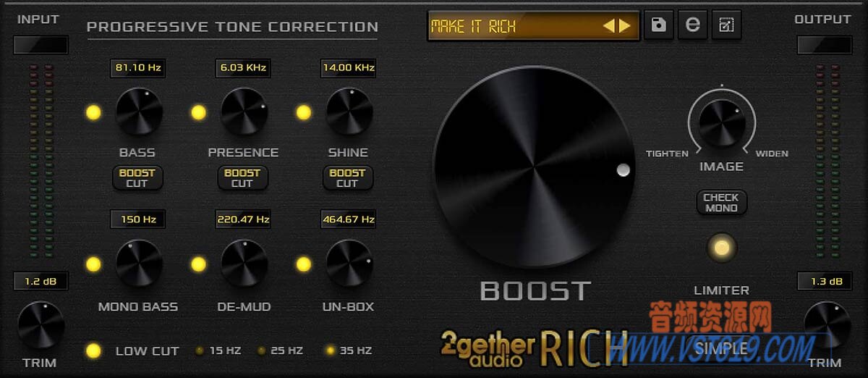Click the 150 Hz mono bass field
The width and height of the screenshot is (868, 378).
(x=137, y=219)
